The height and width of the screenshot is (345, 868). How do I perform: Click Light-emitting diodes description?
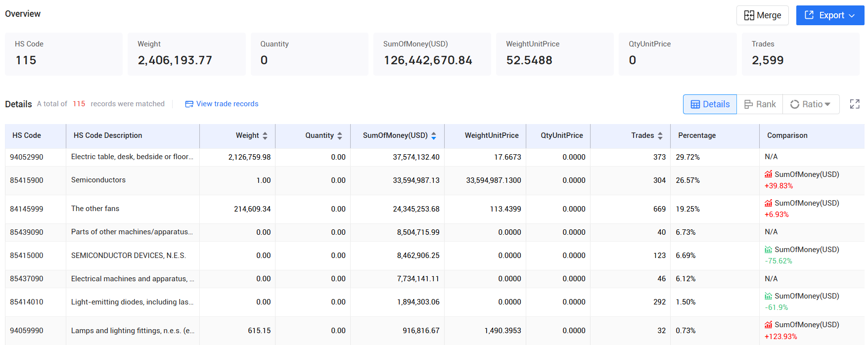133,302
